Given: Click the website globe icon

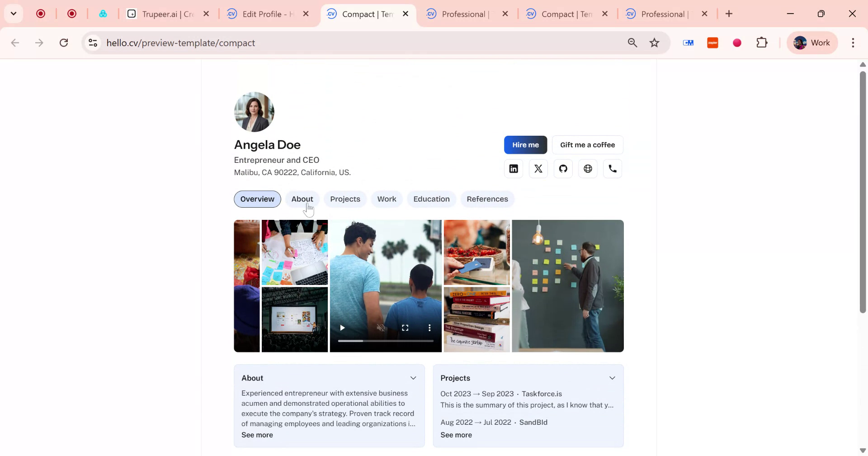Looking at the screenshot, I should [587, 168].
